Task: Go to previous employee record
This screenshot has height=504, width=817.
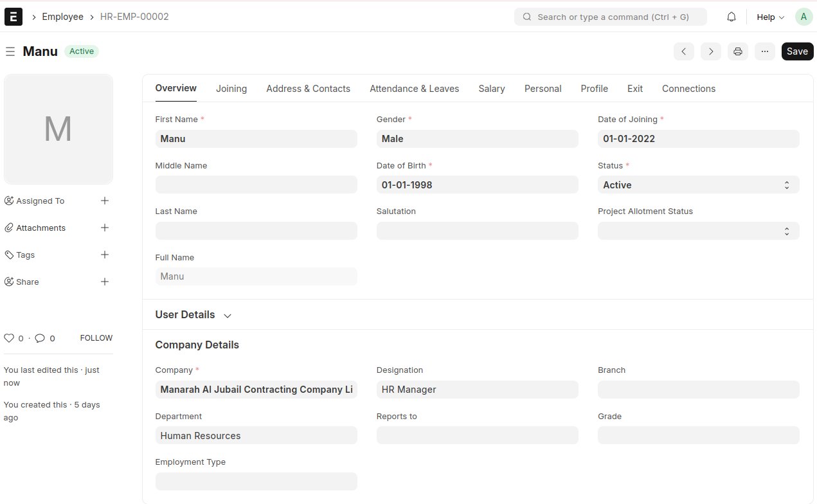Action: [x=683, y=51]
